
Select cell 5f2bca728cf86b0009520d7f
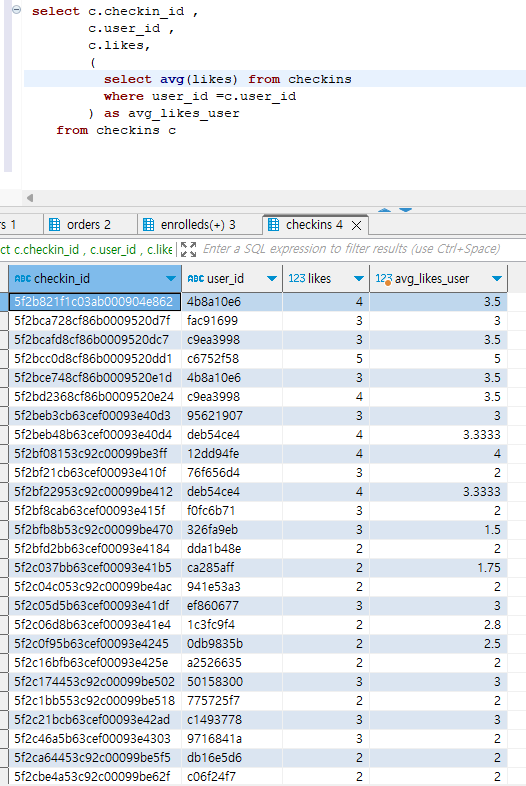click(95, 321)
